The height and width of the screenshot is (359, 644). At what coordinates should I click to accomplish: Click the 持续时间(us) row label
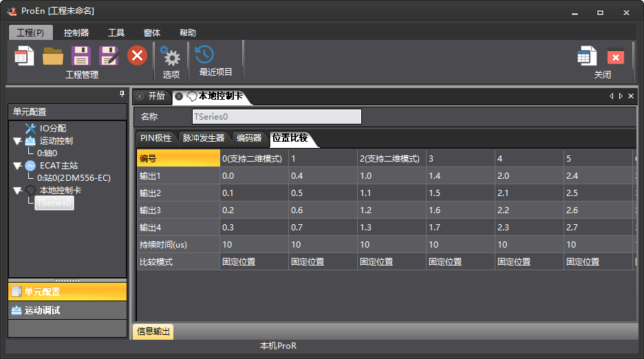point(179,245)
